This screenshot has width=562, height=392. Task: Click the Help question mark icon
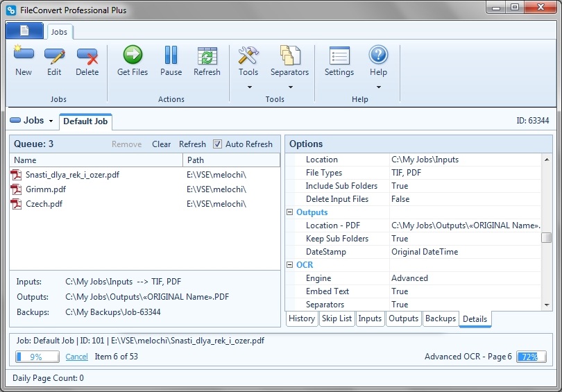378,55
